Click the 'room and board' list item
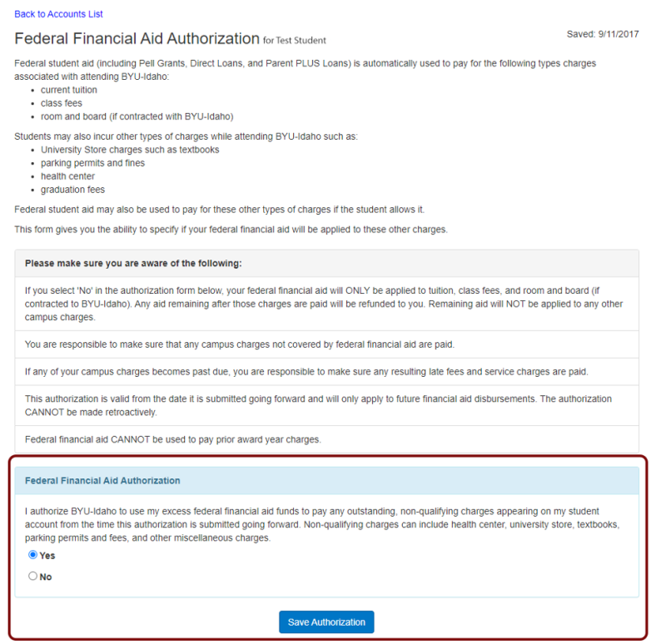The height and width of the screenshot is (644, 666). point(137,116)
